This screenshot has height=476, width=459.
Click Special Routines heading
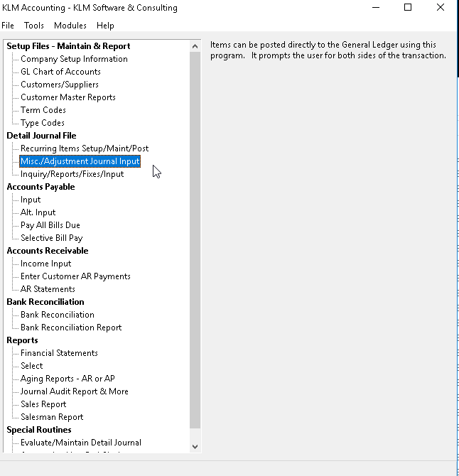[39, 430]
